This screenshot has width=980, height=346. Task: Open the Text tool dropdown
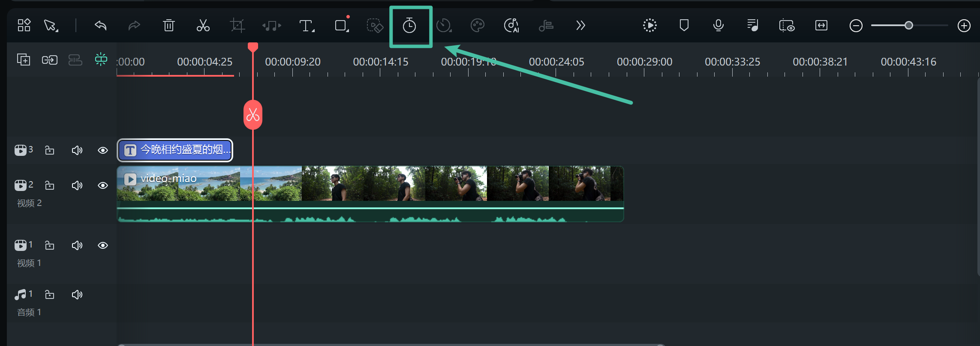pyautogui.click(x=307, y=26)
